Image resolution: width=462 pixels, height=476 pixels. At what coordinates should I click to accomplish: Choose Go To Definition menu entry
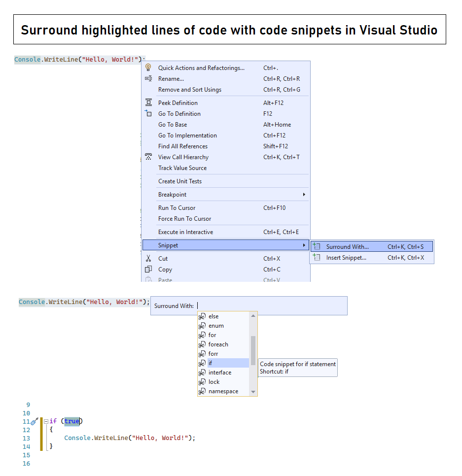click(226, 113)
